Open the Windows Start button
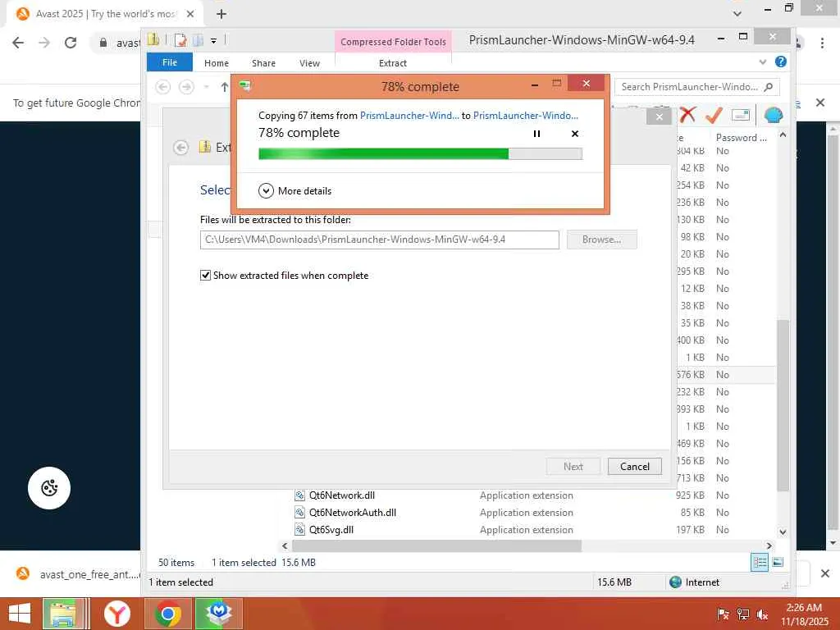The width and height of the screenshot is (840, 630). click(20, 614)
